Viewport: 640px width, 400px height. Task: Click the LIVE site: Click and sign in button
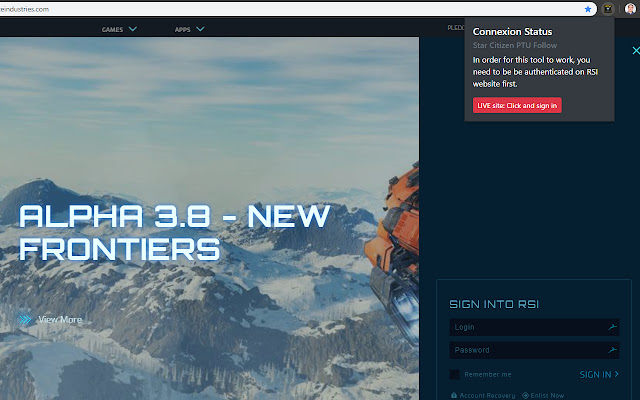(x=517, y=105)
